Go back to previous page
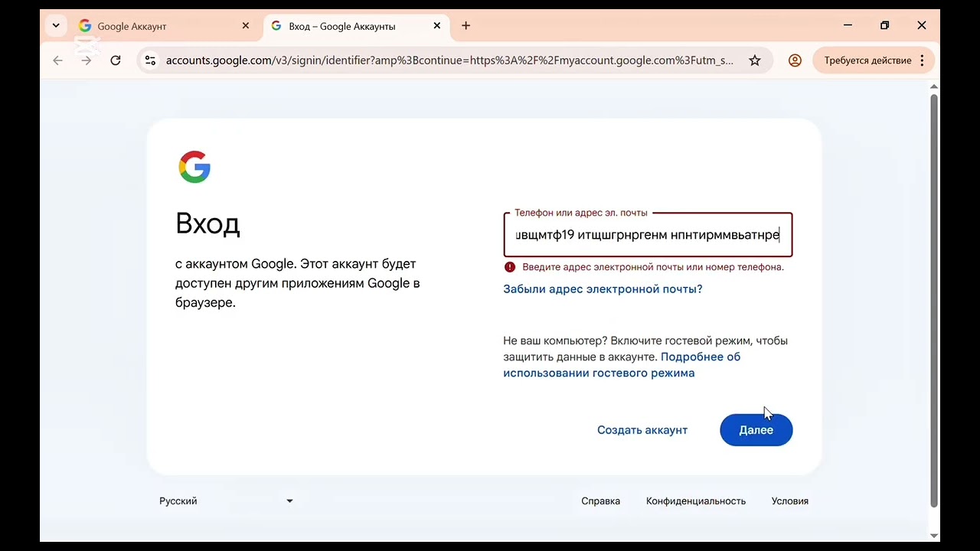Screen dimensions: 980x551 [x=57, y=60]
